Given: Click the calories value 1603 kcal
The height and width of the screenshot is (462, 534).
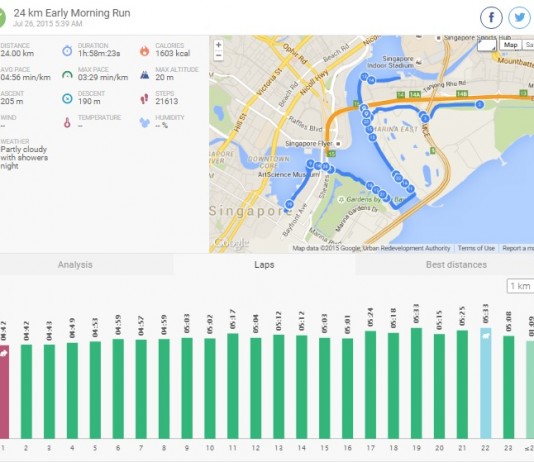Looking at the screenshot, I should (173, 53).
